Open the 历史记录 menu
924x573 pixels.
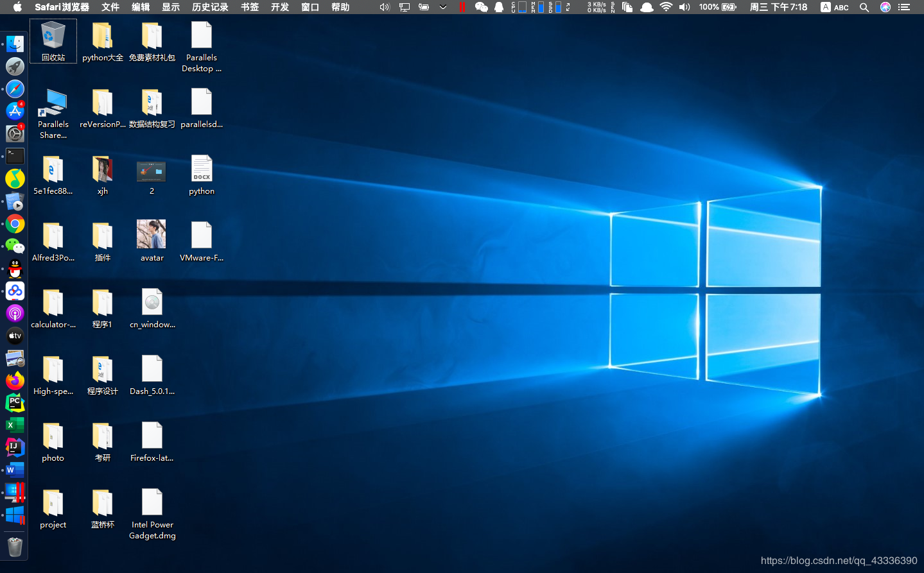210,7
